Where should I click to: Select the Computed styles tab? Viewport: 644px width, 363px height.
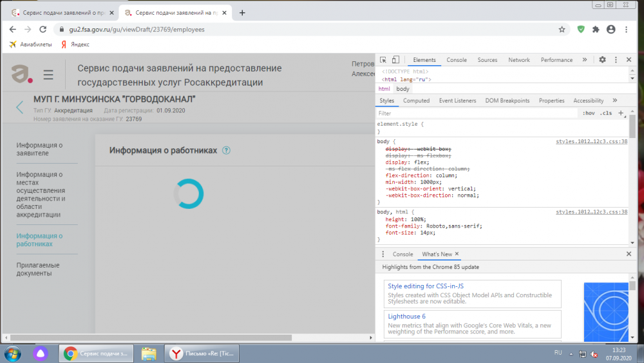[416, 101]
